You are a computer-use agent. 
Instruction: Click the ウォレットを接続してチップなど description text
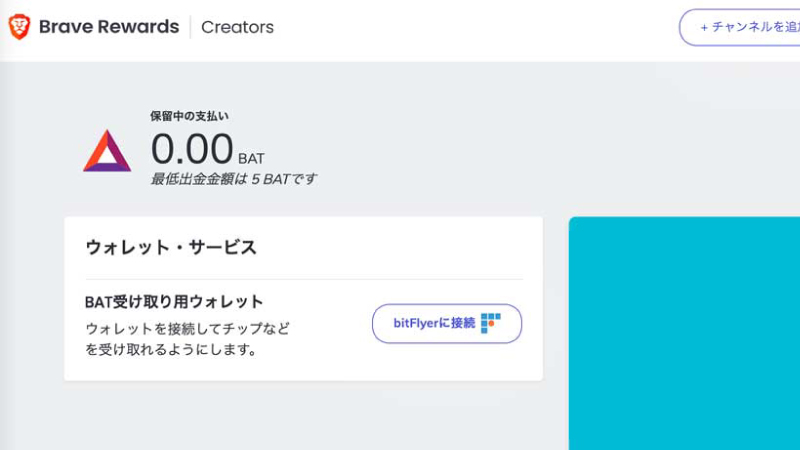188,328
